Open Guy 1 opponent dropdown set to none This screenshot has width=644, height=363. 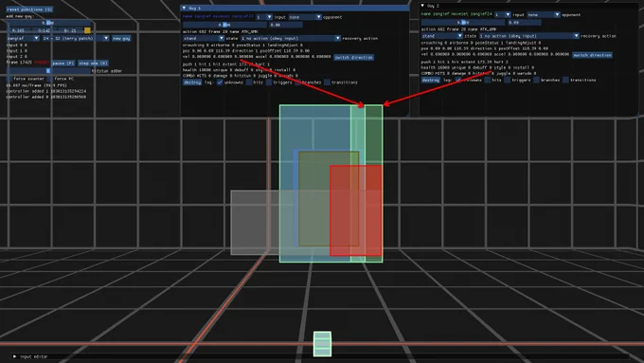[305, 17]
